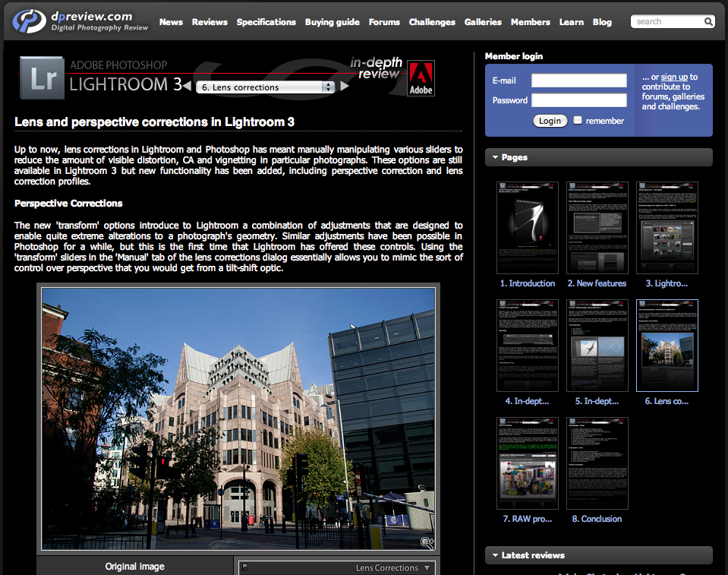This screenshot has height=575, width=728.
Task: Click the 6. Lens co... page label
Action: [x=667, y=401]
